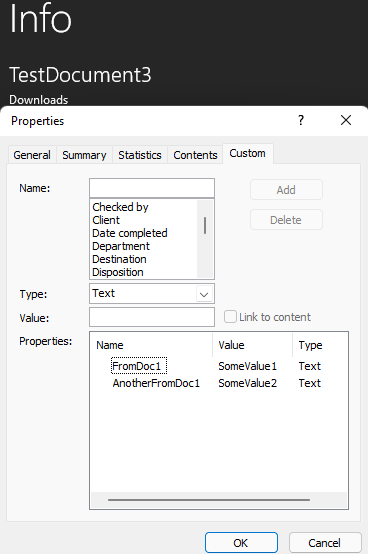
Task: Click the Help question mark icon
Action: click(301, 120)
